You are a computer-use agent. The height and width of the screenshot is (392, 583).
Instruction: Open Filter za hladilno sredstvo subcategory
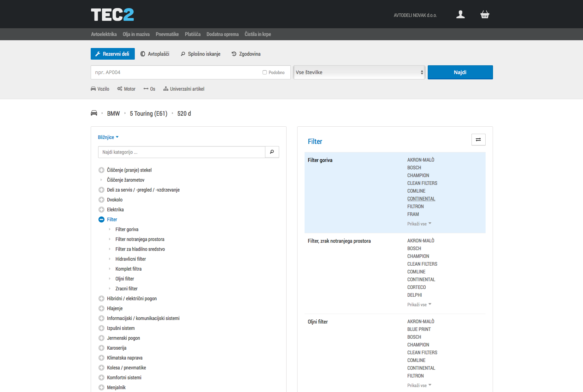(140, 249)
